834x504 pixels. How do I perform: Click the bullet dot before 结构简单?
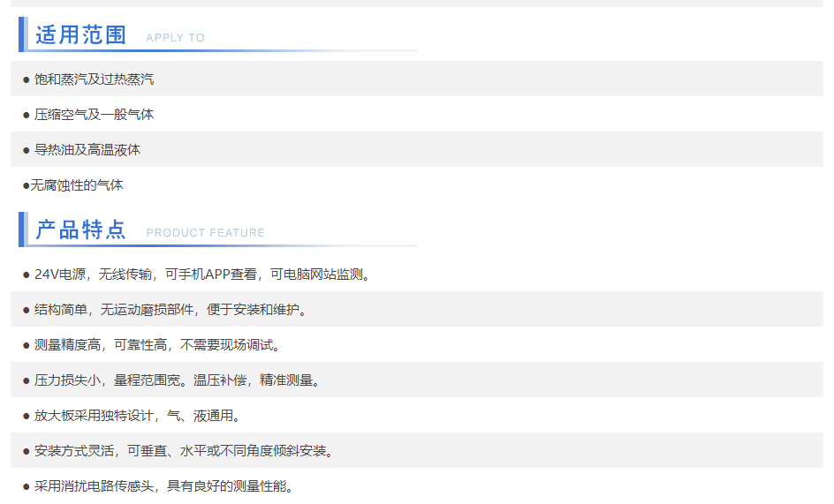click(x=27, y=311)
